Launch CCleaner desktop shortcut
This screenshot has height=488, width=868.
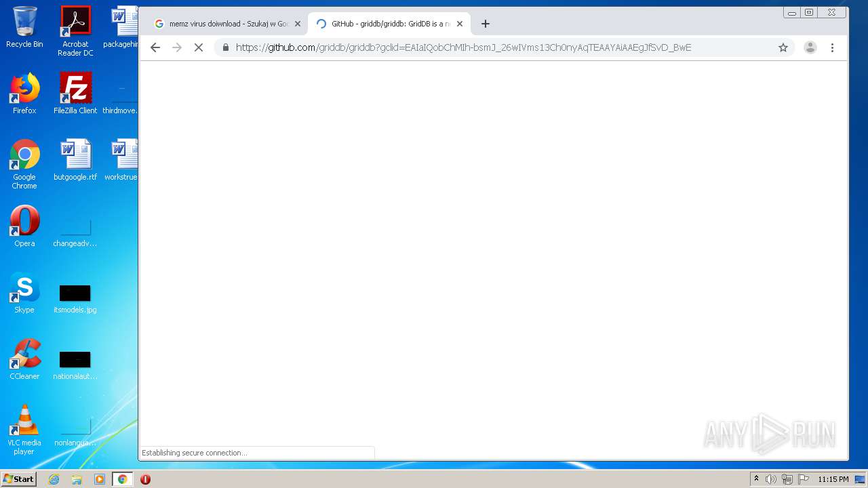pos(24,359)
